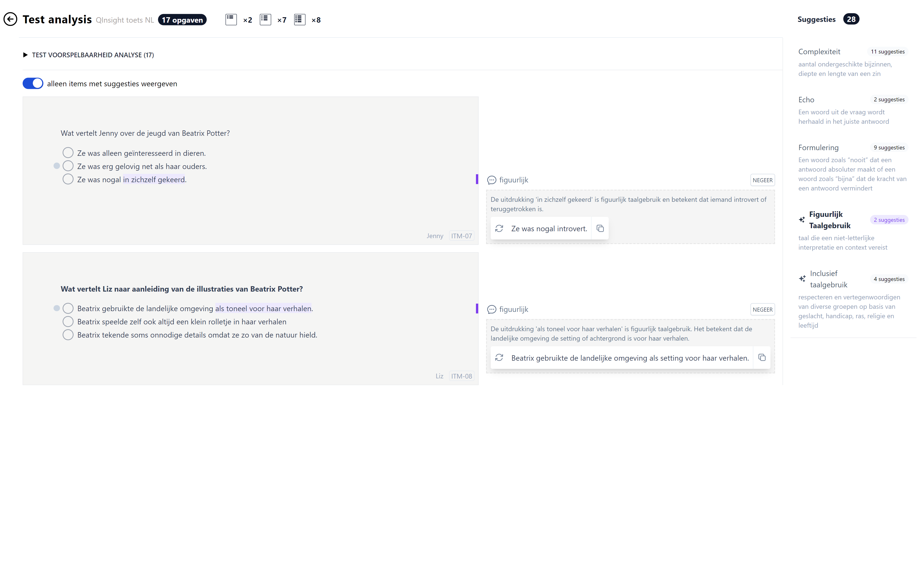Open the Formulering suggestions category

click(x=818, y=147)
